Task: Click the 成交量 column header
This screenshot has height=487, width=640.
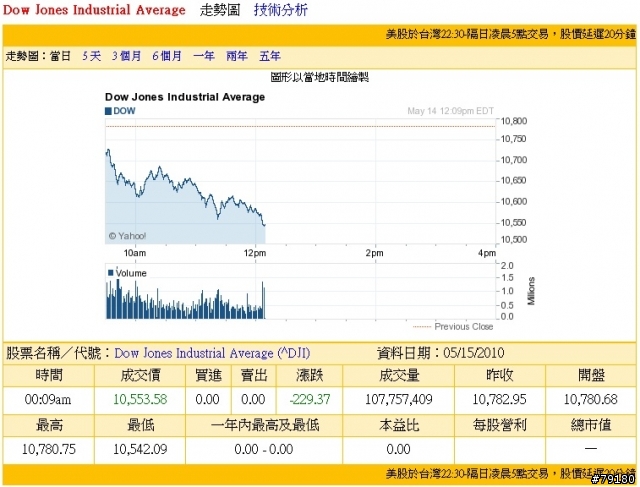Action: 399,376
